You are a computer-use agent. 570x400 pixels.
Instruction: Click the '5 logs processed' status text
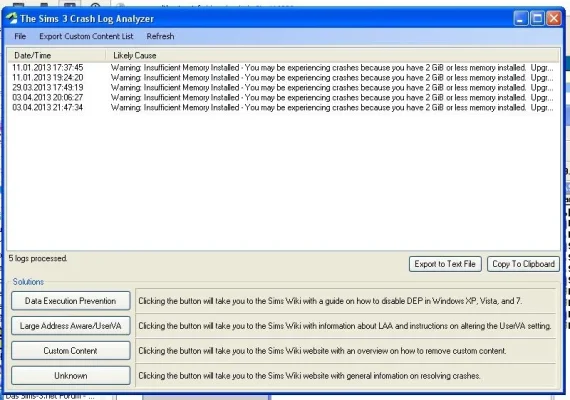tap(38, 259)
